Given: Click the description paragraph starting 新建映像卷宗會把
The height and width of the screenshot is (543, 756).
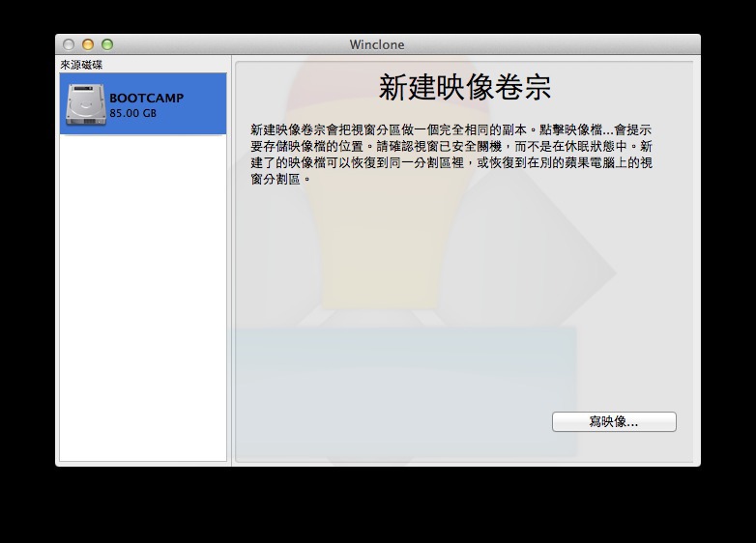Looking at the screenshot, I should [451, 155].
